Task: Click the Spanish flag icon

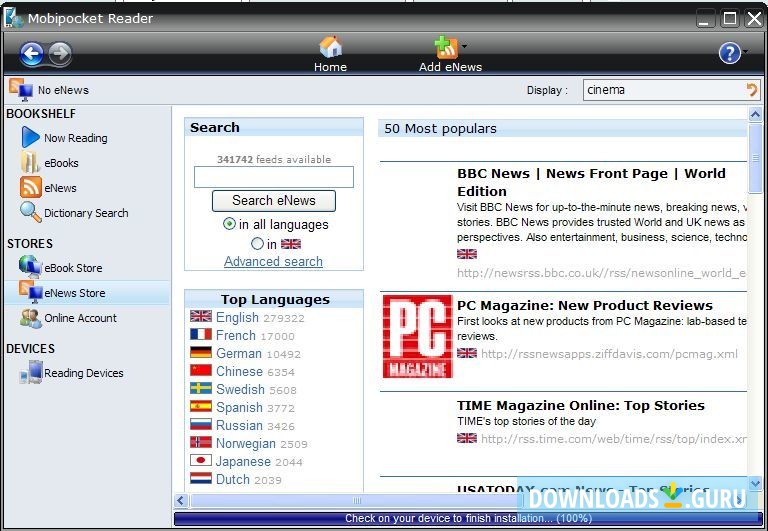Action: 201,407
